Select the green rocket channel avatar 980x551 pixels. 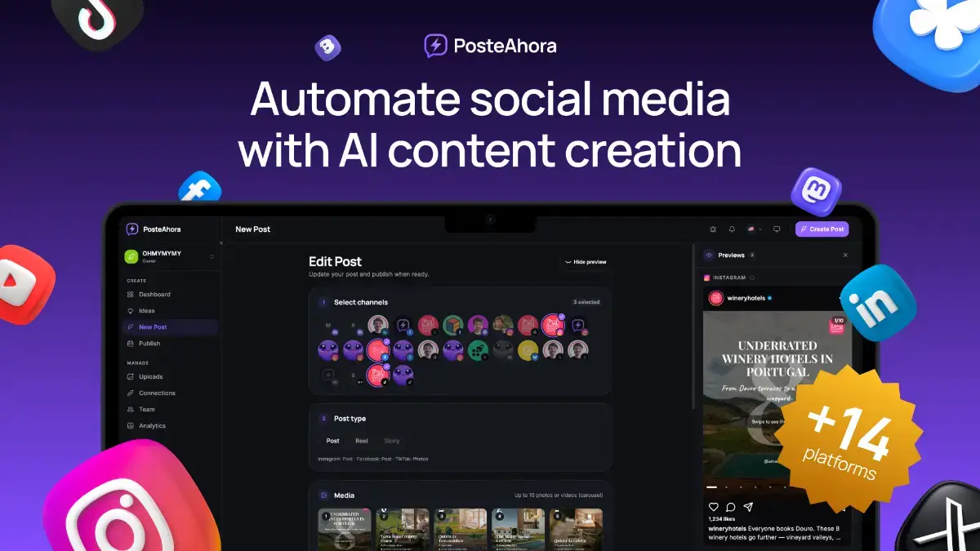pos(478,350)
